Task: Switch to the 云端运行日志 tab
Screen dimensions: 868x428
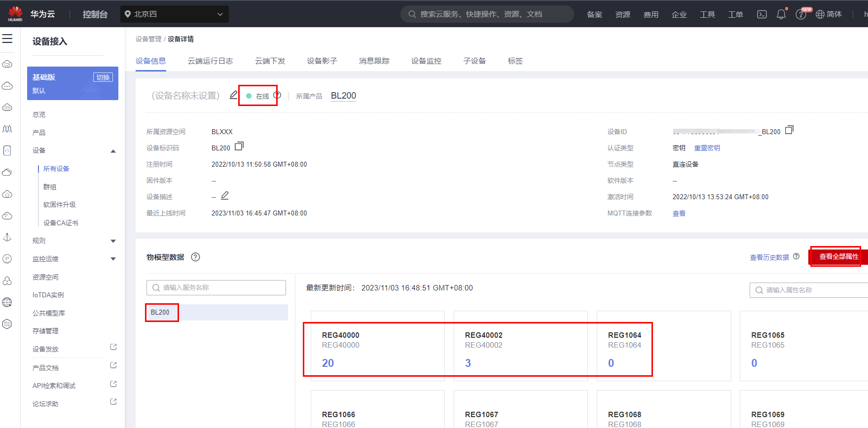Action: [210, 61]
